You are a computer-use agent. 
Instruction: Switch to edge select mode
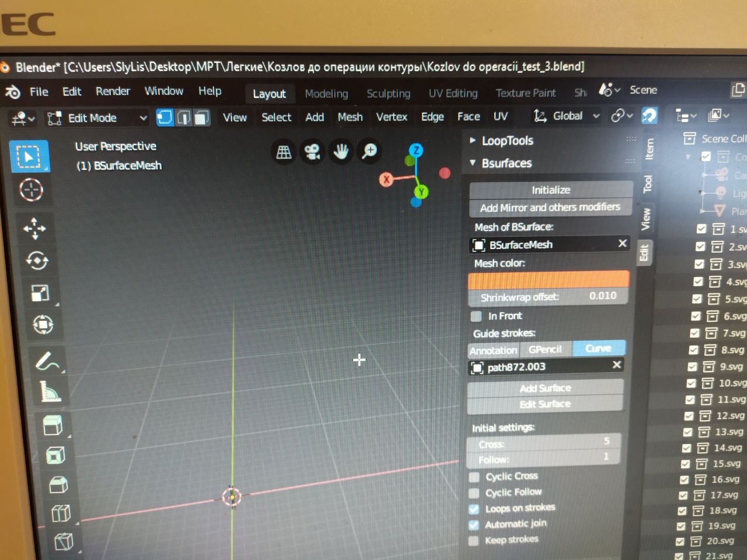coord(184,117)
